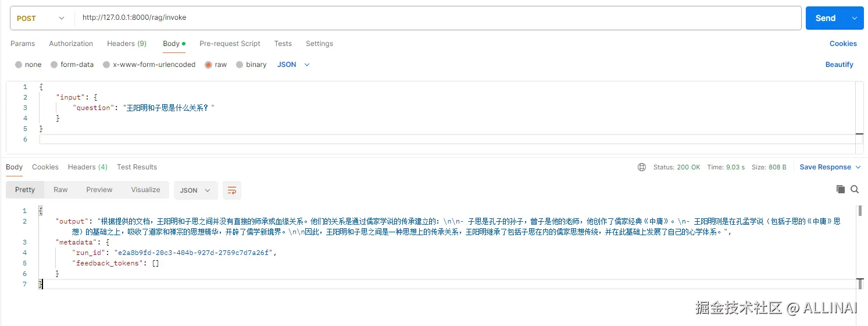Image resolution: width=868 pixels, height=326 pixels.
Task: Click the globe network icon beside Status
Action: (642, 167)
